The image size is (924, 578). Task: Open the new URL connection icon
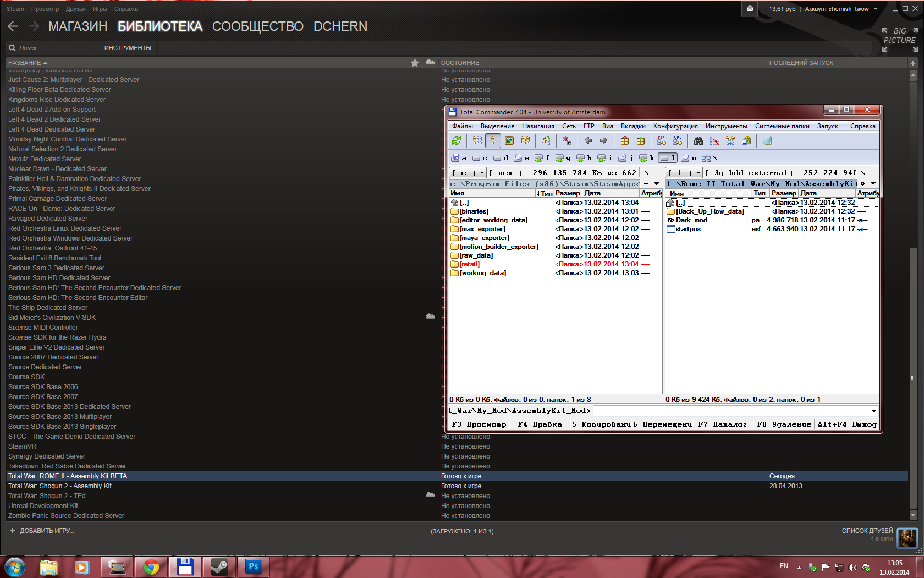click(x=678, y=141)
